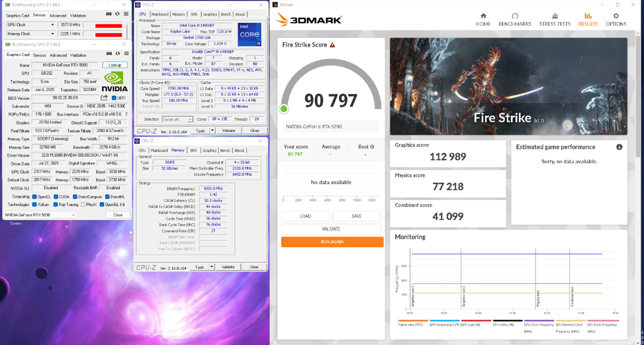This screenshot has width=644, height=345.
Task: Click the Lookup button in GPU-Z
Action: [x=115, y=65]
